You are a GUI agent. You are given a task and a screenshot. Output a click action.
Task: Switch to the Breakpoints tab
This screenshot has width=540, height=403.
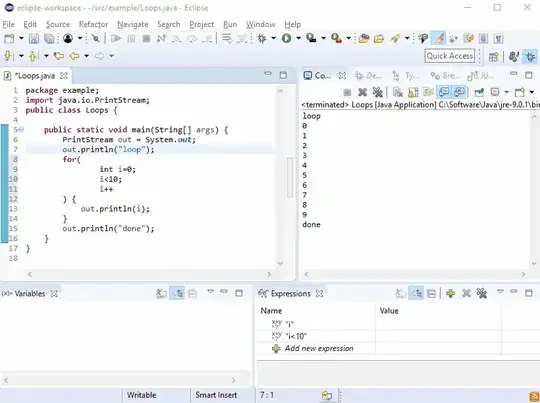tap(446, 75)
